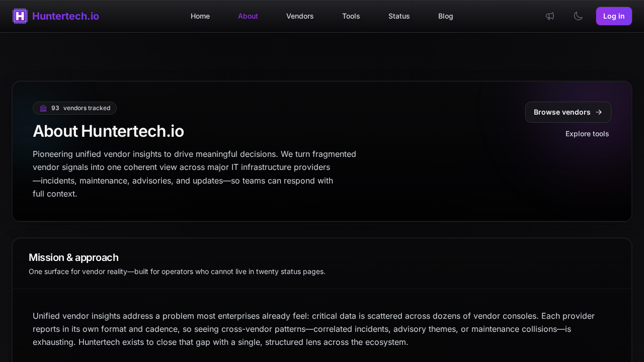Viewport: 644px width, 362px height.
Task: Click the Mission & approach section title
Action: coord(73,257)
